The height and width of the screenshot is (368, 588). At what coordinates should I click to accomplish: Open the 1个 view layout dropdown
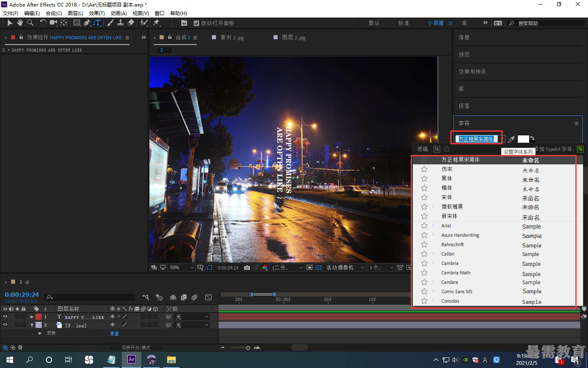pyautogui.click(x=381, y=268)
